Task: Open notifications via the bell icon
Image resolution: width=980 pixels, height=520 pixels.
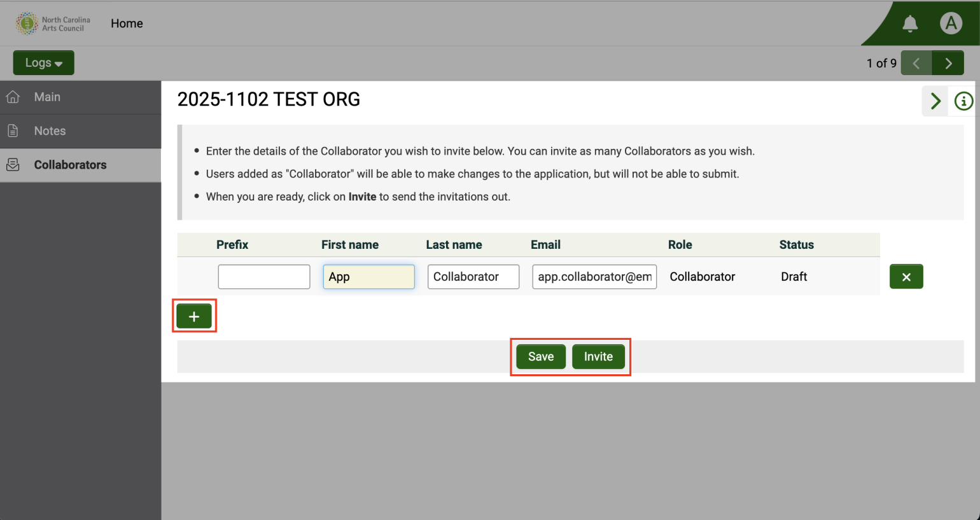Action: (x=910, y=23)
